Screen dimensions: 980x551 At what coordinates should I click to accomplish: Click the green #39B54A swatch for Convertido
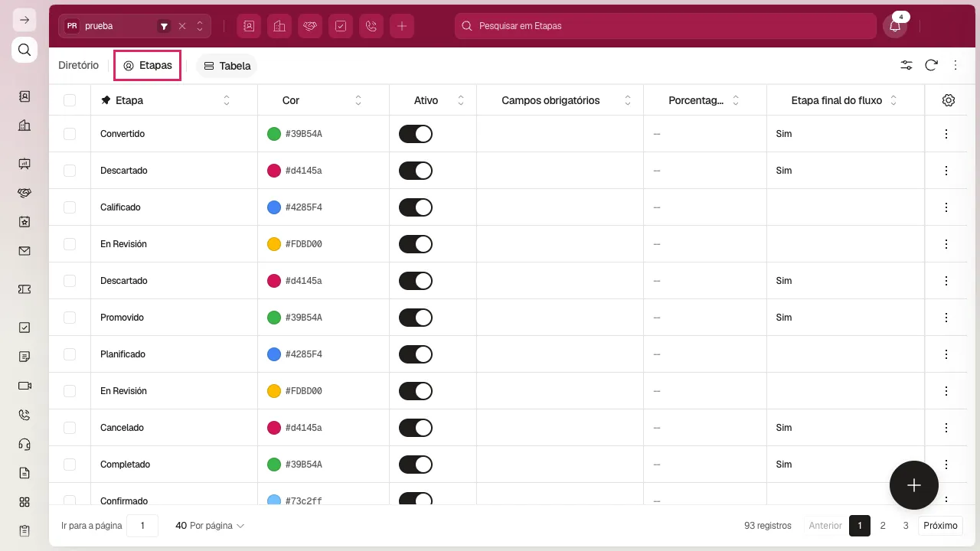[x=274, y=134]
